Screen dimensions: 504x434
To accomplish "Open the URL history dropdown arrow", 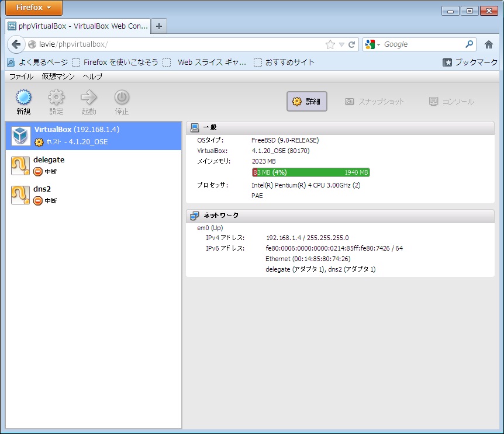I will [x=341, y=44].
